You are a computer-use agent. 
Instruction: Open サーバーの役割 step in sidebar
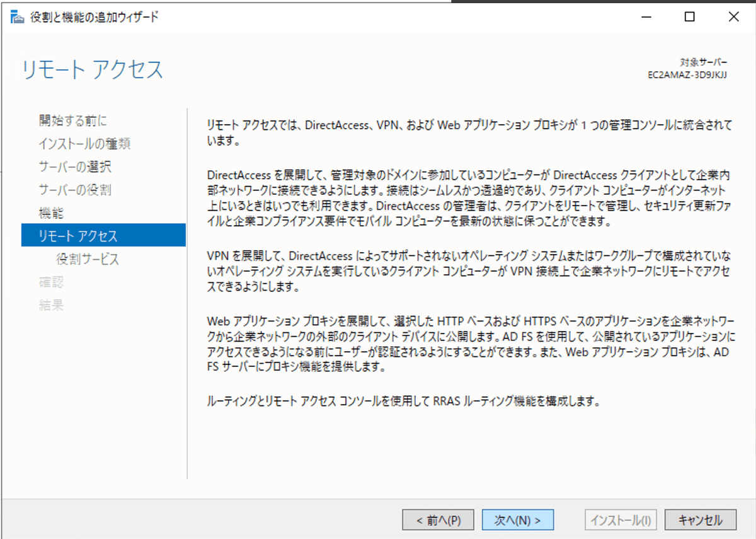click(x=75, y=190)
